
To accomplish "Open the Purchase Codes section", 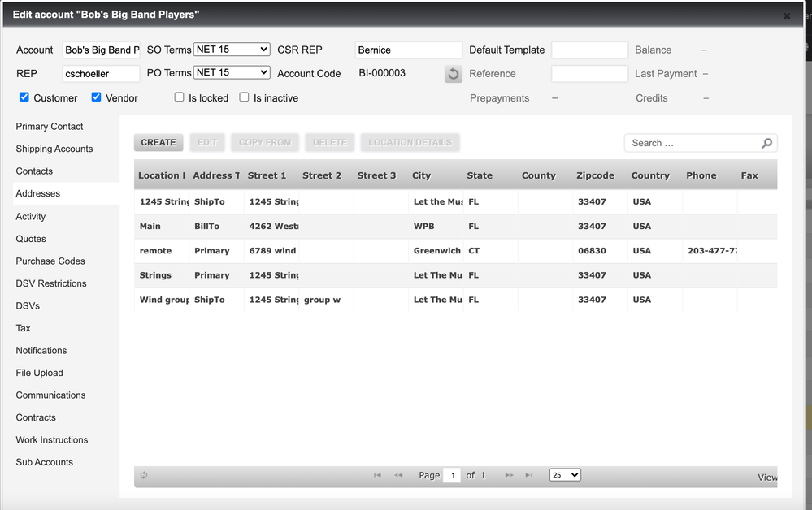I will point(50,261).
